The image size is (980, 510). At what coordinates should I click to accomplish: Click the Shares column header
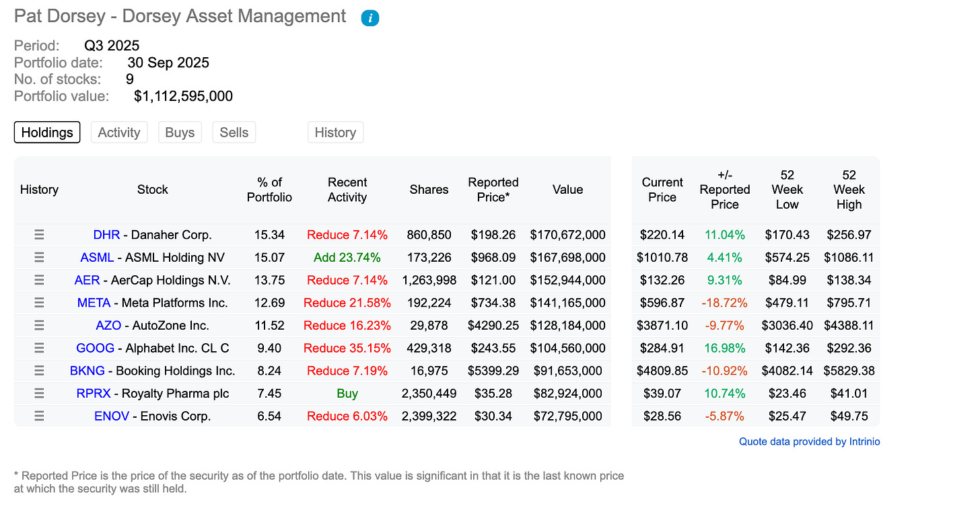click(x=429, y=190)
